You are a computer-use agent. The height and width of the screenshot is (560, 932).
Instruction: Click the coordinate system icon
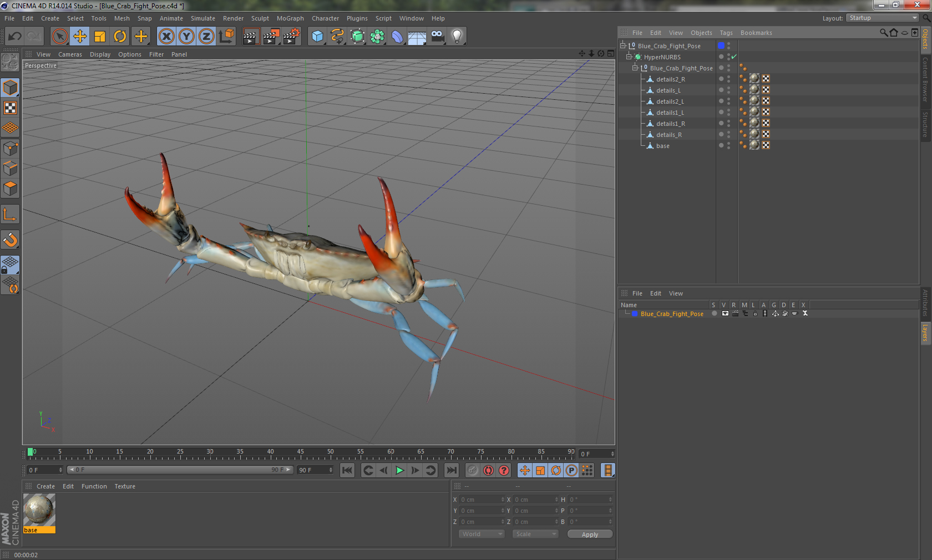point(226,37)
